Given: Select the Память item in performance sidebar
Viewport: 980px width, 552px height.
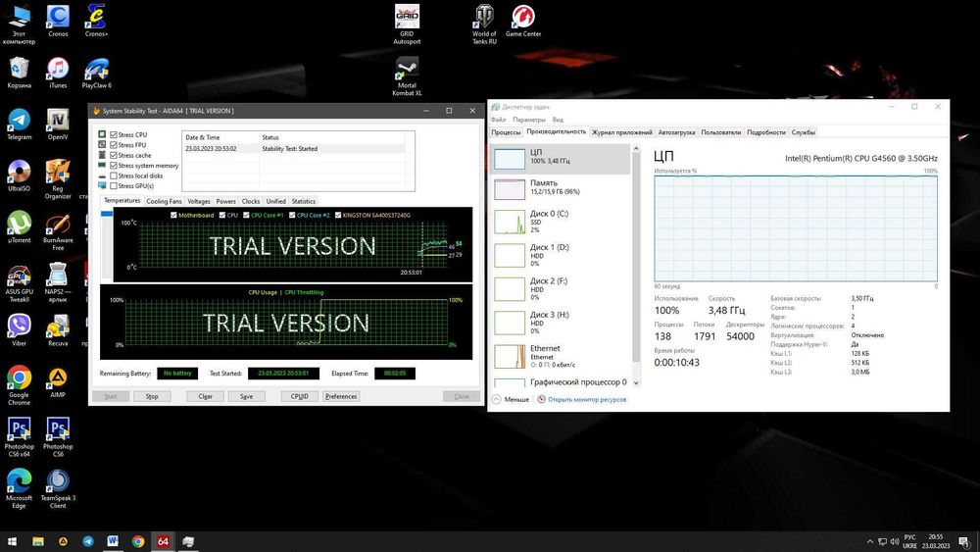Looking at the screenshot, I should 562,188.
